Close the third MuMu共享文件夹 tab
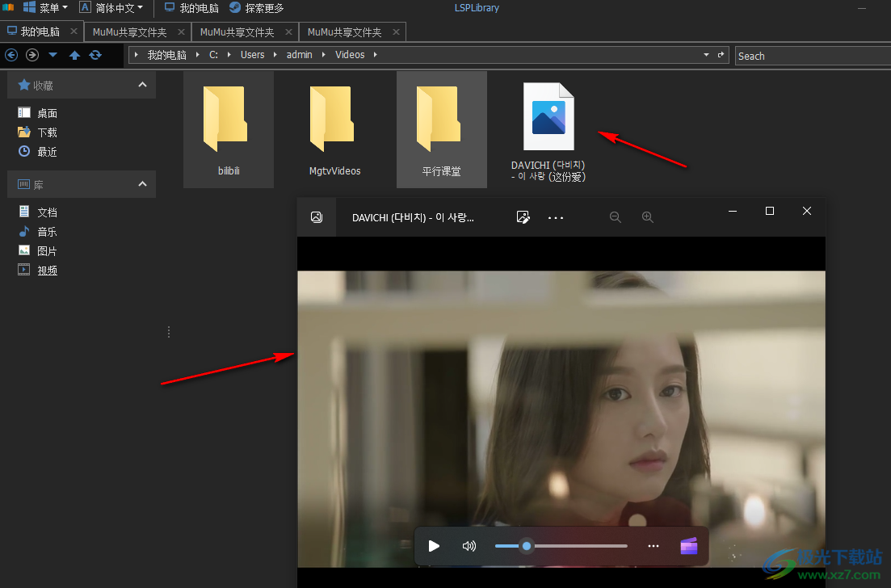 [396, 32]
